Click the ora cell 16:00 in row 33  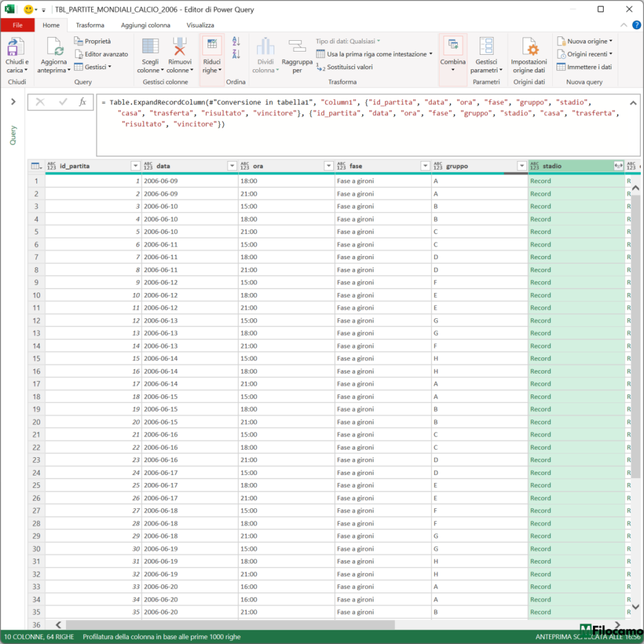pyautogui.click(x=287, y=587)
